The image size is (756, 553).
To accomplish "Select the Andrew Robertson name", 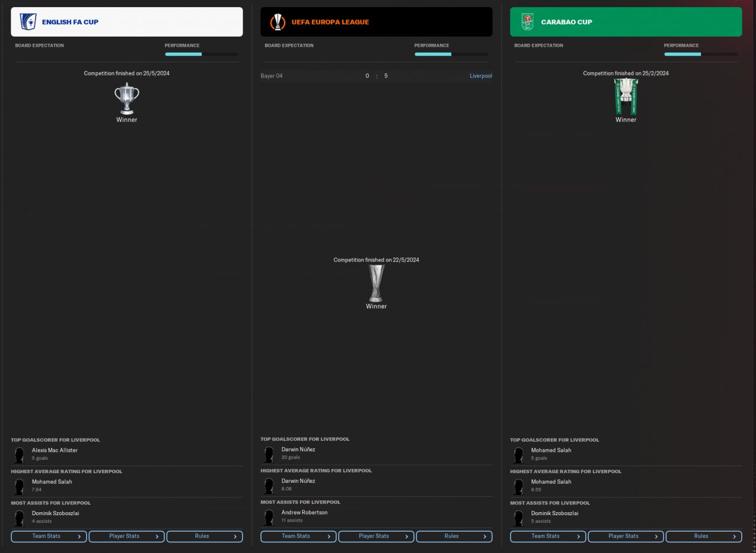I will pyautogui.click(x=305, y=512).
